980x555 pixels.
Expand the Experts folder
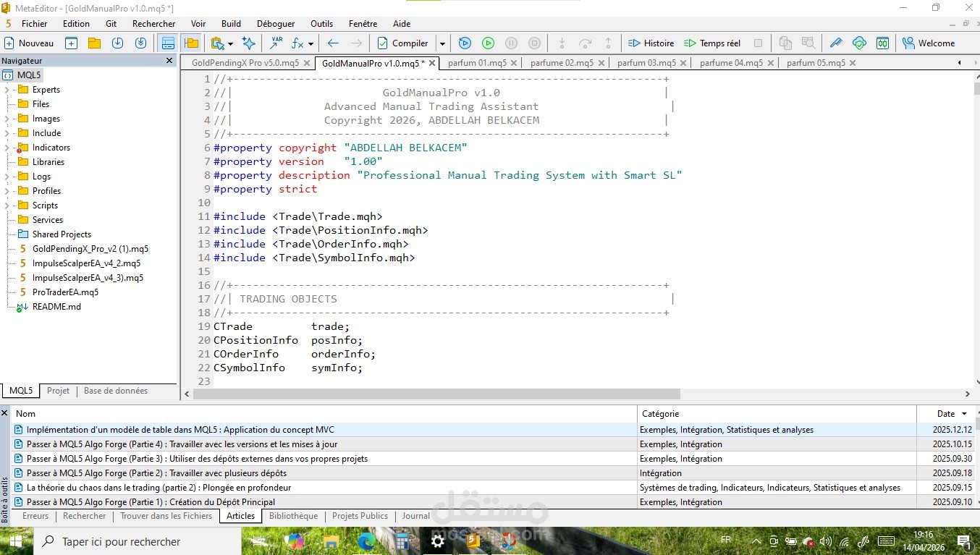tap(7, 90)
